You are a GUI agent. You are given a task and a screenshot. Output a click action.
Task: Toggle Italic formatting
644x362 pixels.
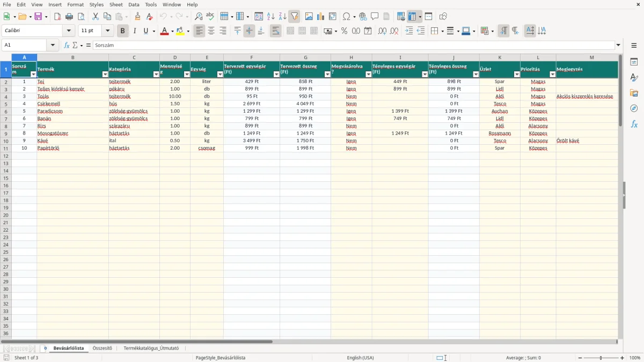(x=134, y=31)
